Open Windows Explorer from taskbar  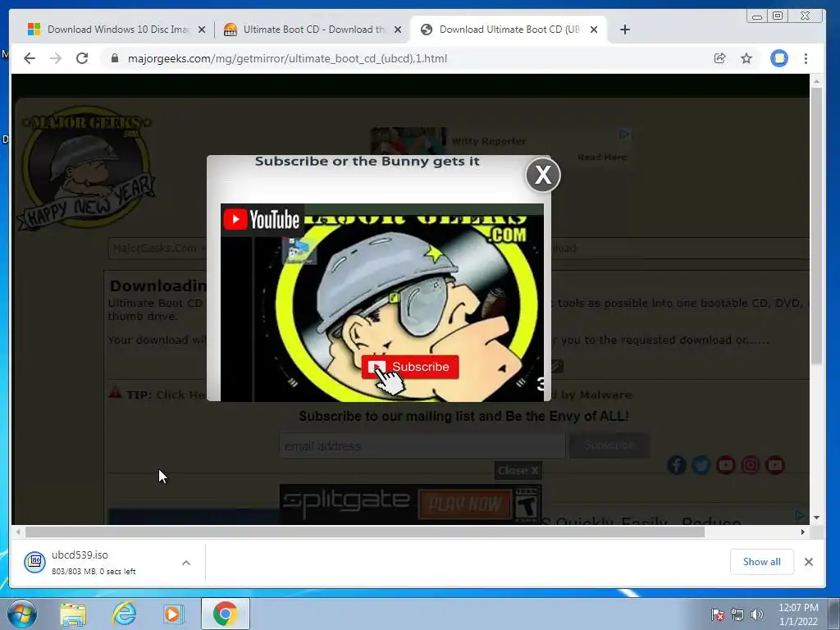73,614
